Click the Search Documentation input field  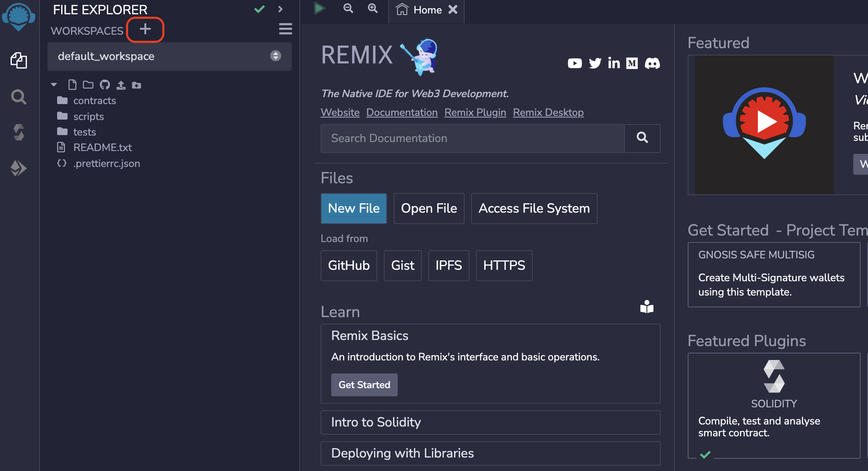[x=472, y=138]
